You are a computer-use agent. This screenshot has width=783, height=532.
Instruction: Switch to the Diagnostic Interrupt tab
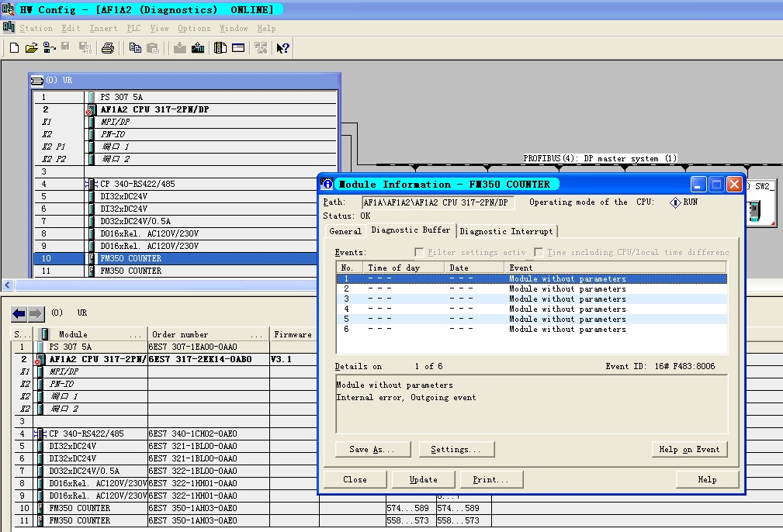click(x=507, y=231)
